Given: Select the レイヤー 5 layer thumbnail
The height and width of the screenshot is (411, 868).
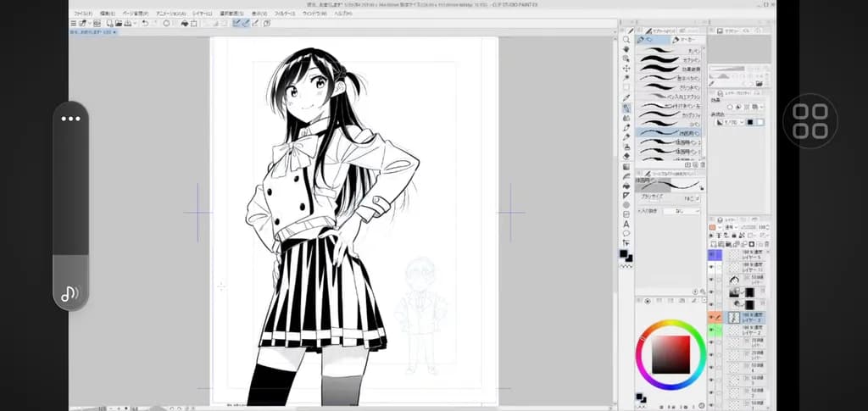Looking at the screenshot, I should click(x=733, y=255).
